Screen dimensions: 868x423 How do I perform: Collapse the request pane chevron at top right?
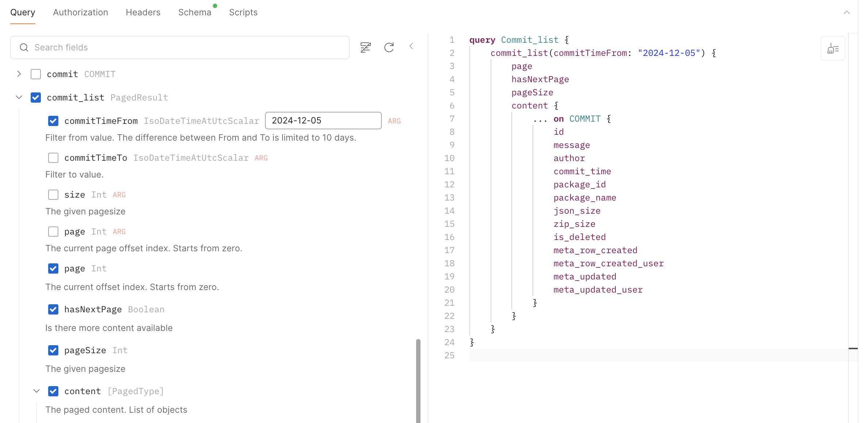pos(847,12)
